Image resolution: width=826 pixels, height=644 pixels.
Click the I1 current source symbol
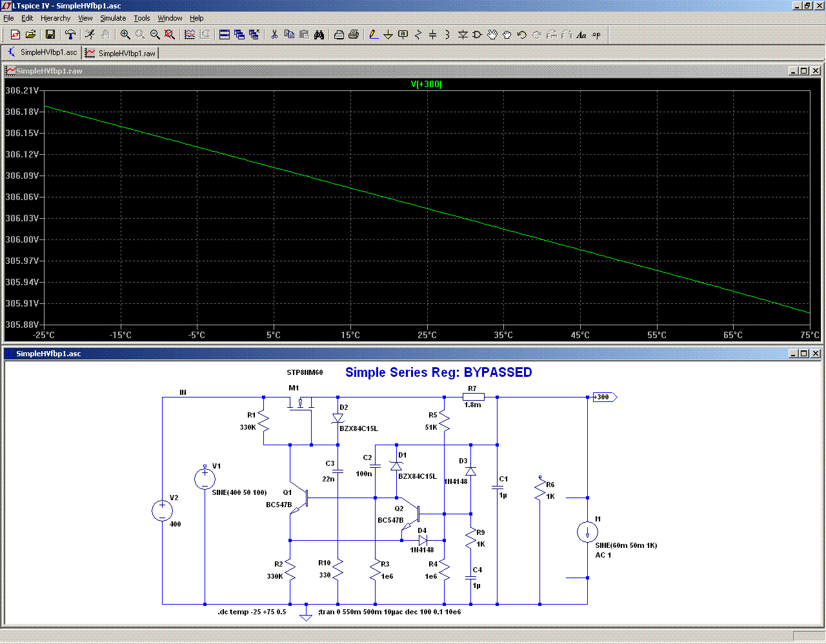point(587,532)
